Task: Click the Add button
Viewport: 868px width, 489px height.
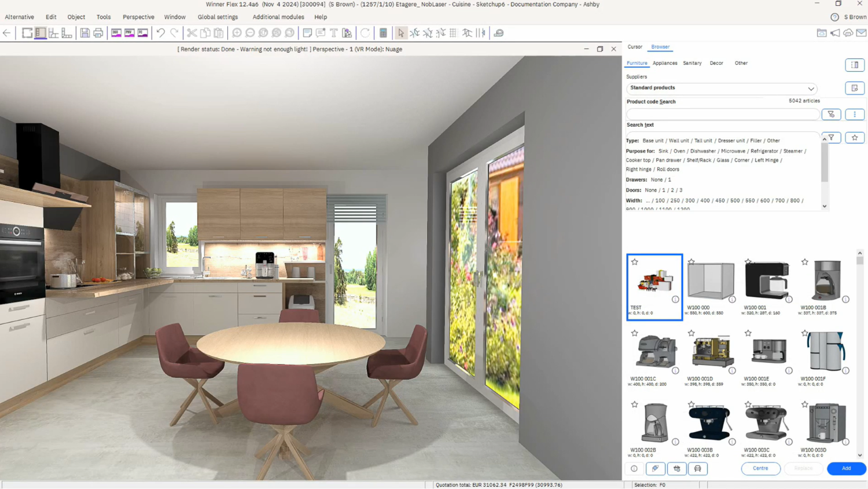Action: 847,469
